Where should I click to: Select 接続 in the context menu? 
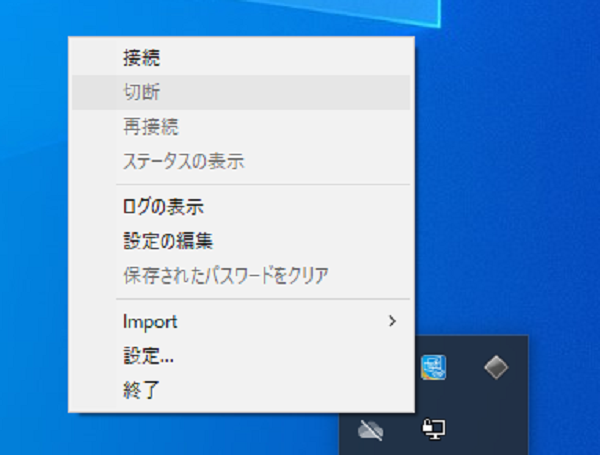(241, 58)
